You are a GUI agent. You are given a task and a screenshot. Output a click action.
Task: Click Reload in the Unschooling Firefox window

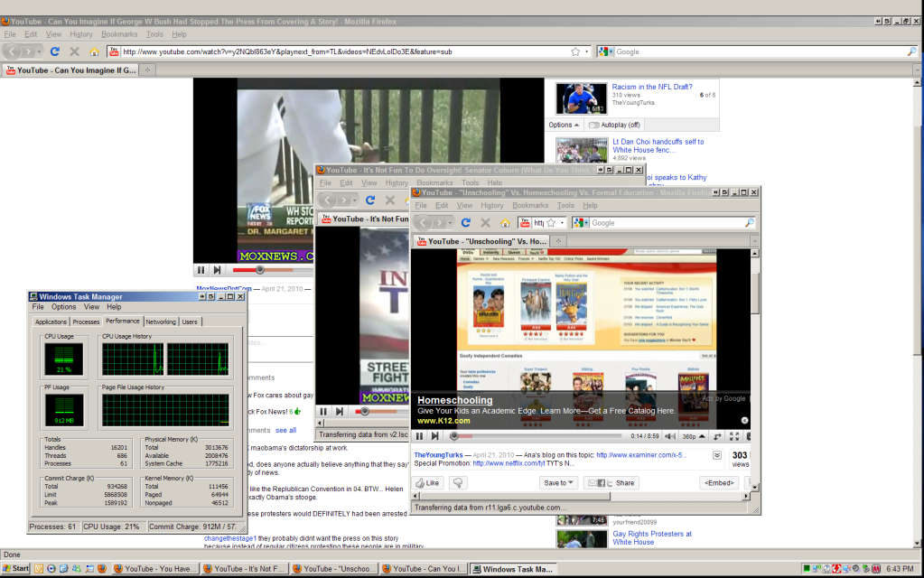[465, 223]
